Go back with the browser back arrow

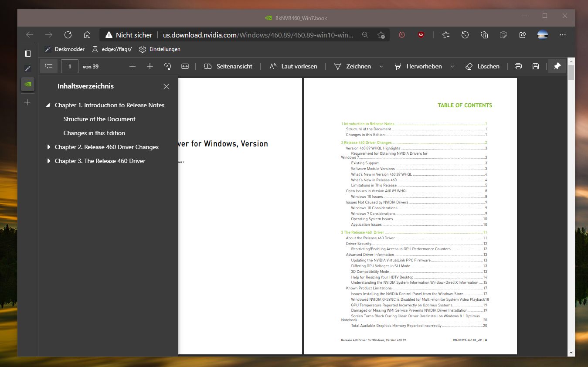click(x=30, y=35)
